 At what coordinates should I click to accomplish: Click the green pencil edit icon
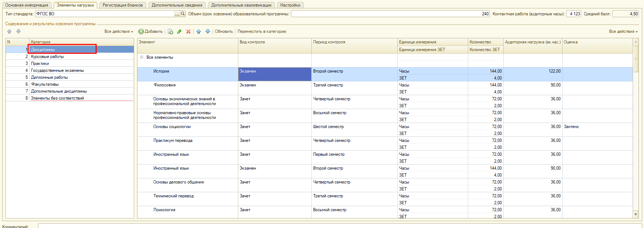179,32
